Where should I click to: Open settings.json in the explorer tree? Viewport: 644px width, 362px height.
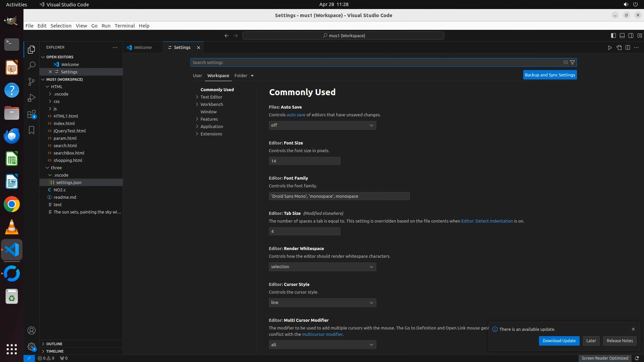click(x=69, y=182)
